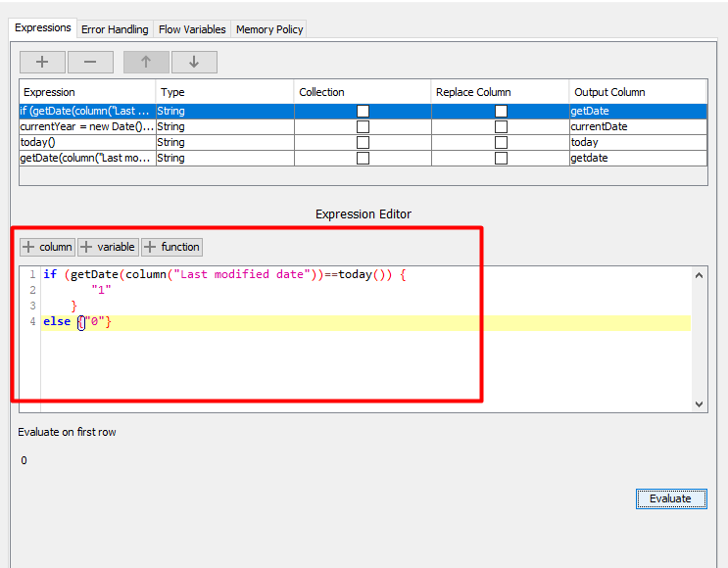Open the Flow Variables tab
Screen dimensions: 728x568
coord(192,29)
